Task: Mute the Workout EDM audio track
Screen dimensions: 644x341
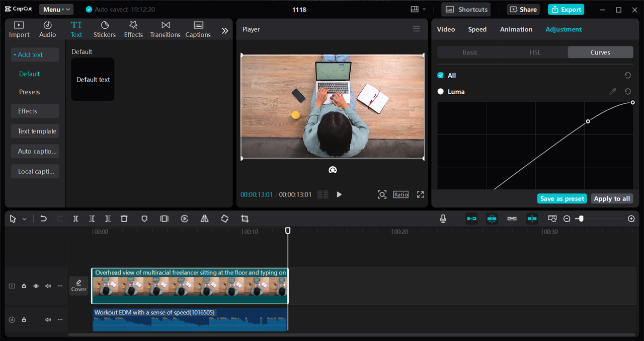Action: [48, 320]
